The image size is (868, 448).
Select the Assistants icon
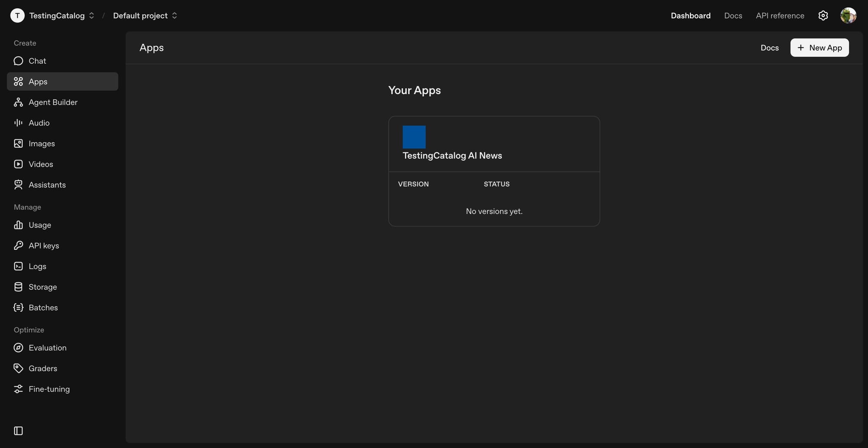18,184
